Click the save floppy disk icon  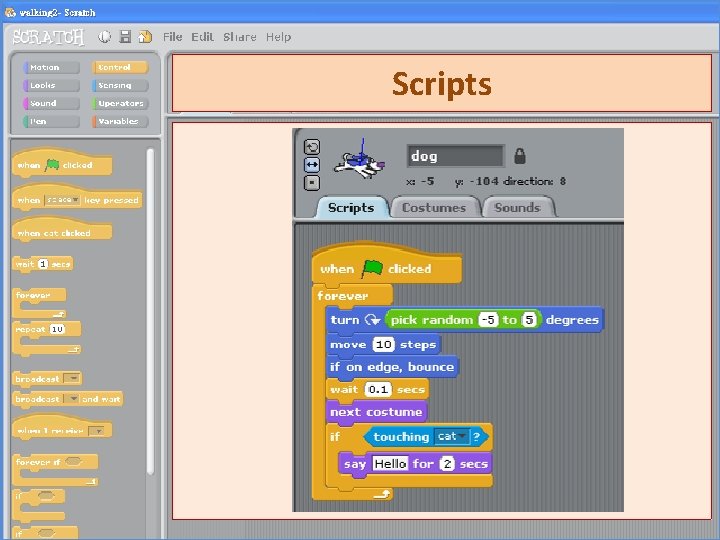coord(125,37)
